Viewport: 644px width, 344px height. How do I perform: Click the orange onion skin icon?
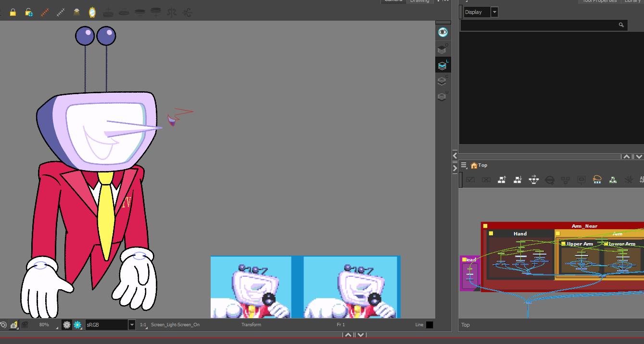[x=45, y=12]
